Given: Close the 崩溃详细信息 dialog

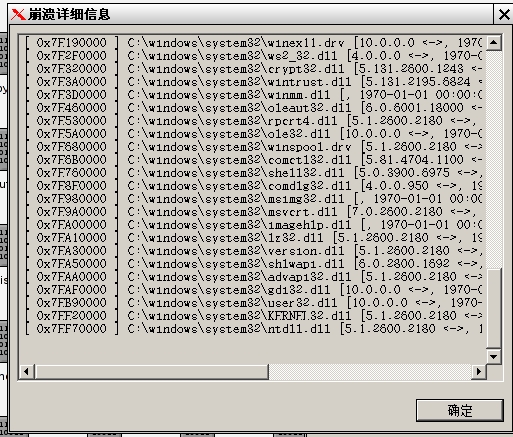Looking at the screenshot, I should click(x=504, y=15).
